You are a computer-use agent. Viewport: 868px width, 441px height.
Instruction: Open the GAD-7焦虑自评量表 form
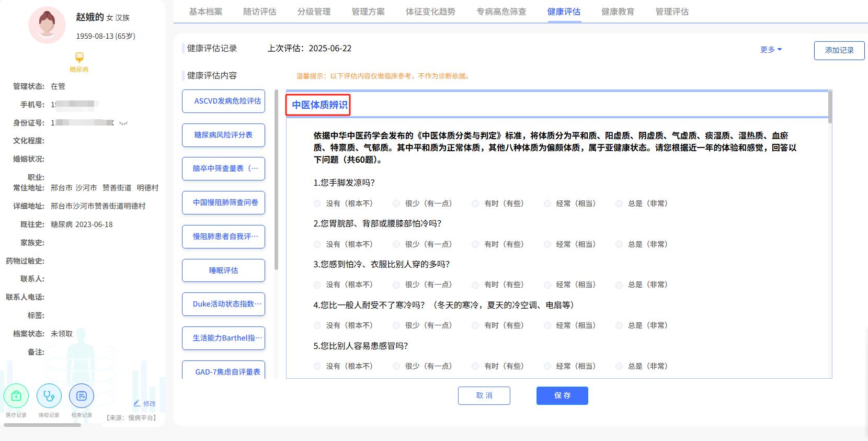(223, 370)
